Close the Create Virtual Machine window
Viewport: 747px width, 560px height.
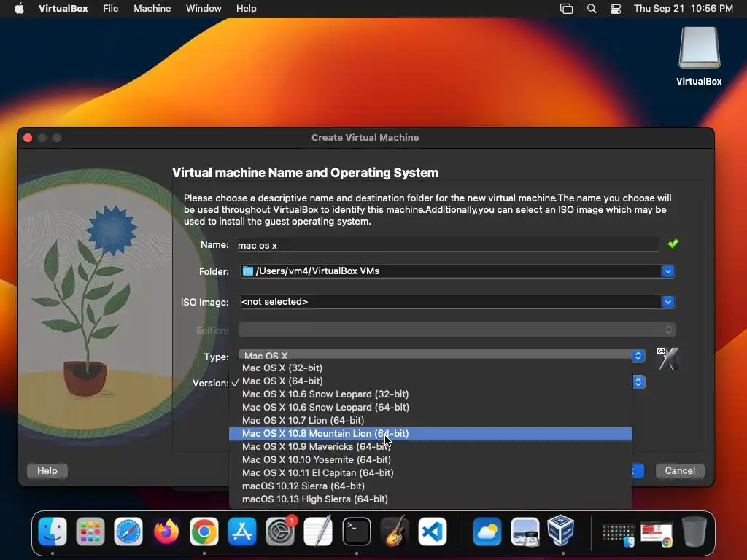(28, 138)
